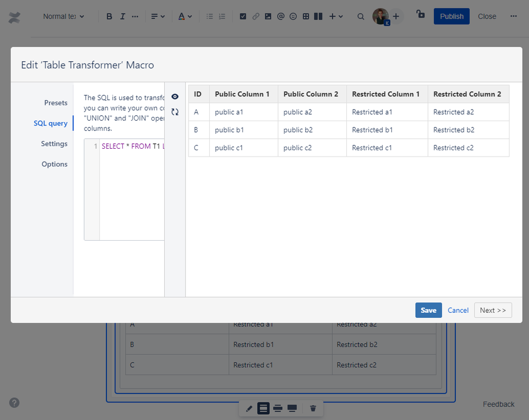Set macro to full width

point(292,408)
